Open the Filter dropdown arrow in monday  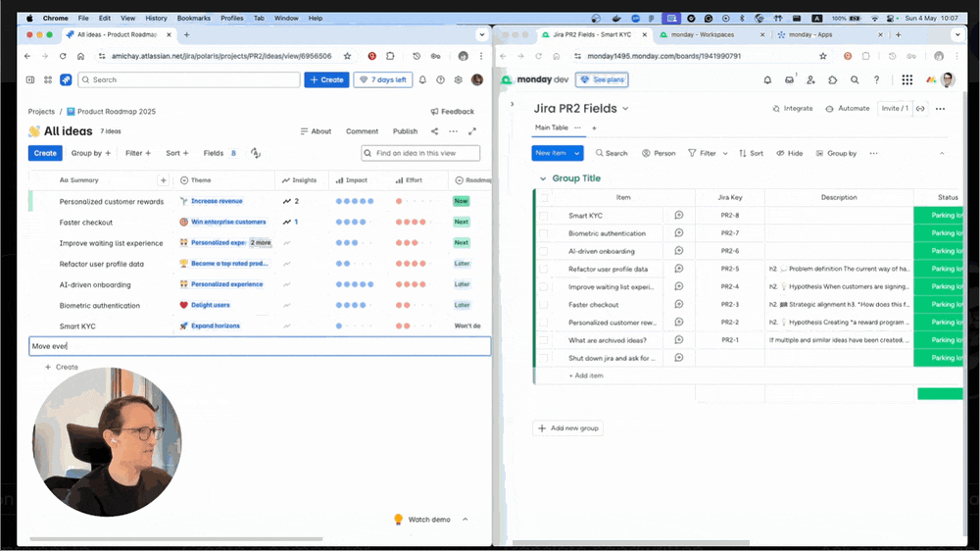click(x=725, y=153)
